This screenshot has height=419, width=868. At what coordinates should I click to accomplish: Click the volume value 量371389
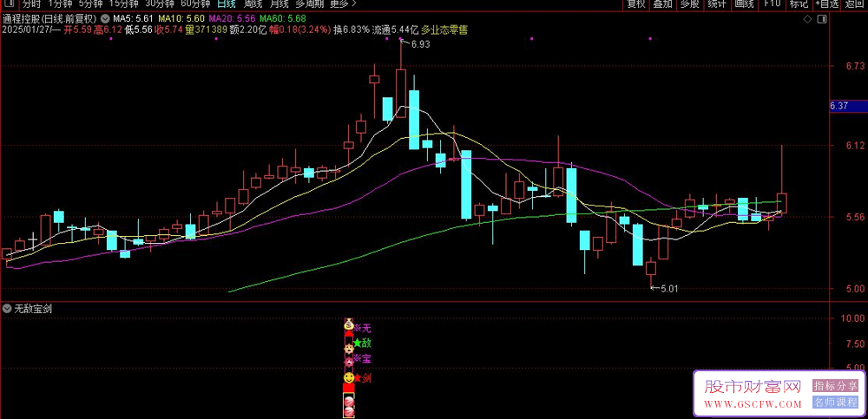(207, 29)
